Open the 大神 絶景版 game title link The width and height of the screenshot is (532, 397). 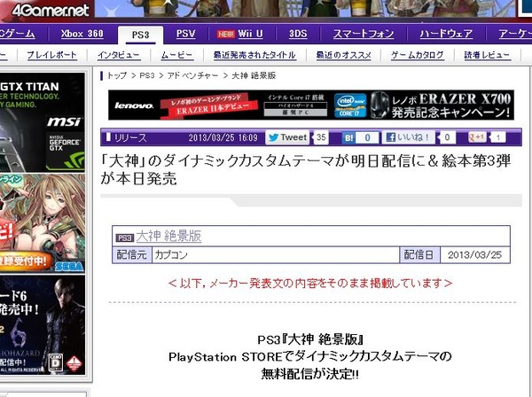[168, 236]
